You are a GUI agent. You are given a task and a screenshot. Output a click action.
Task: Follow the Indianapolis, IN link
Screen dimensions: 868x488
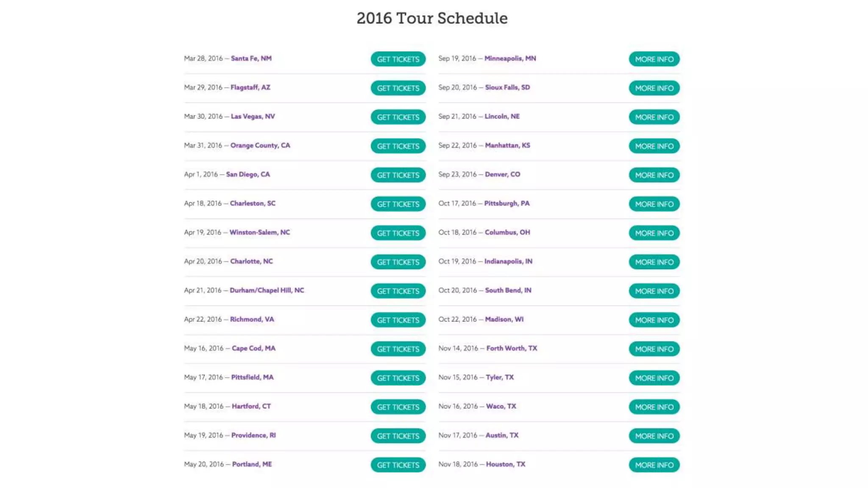[508, 261]
